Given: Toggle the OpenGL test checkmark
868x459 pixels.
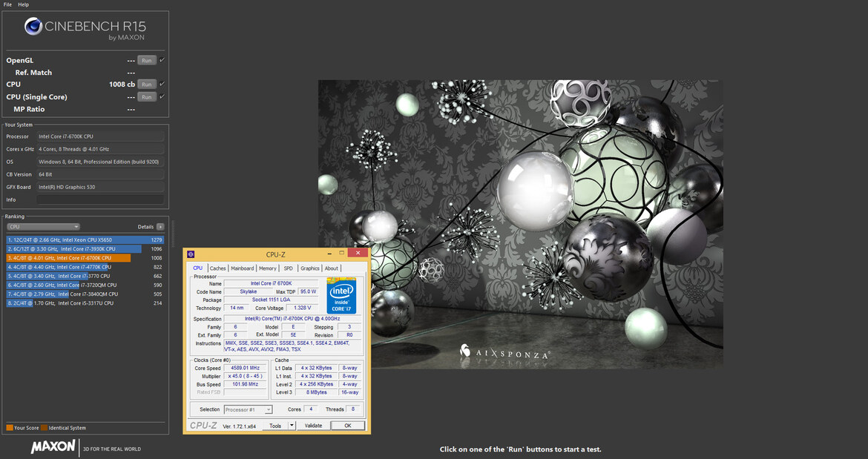Looking at the screenshot, I should 162,60.
